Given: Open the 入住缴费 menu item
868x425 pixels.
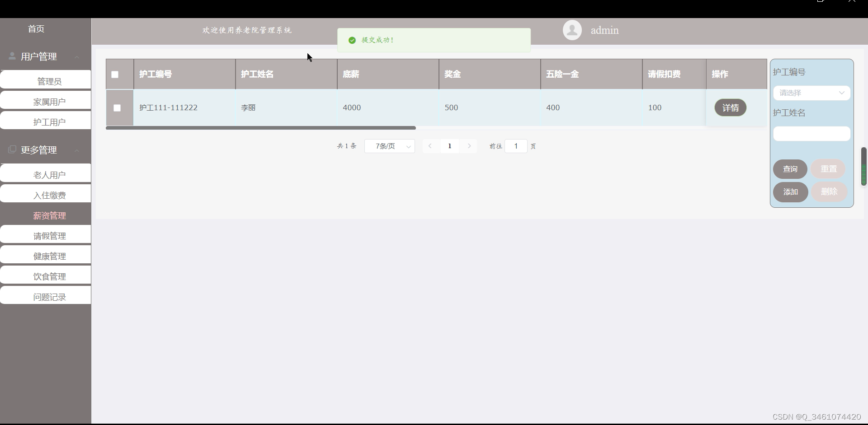Looking at the screenshot, I should tap(46, 194).
